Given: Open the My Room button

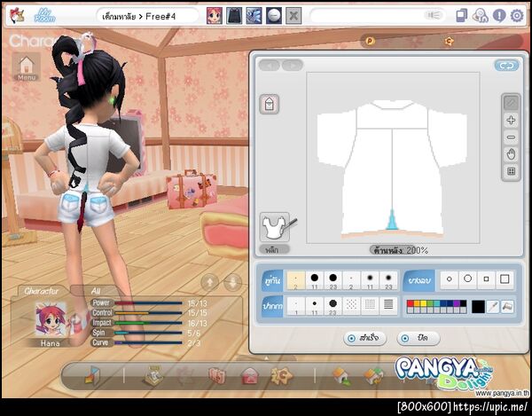Looking at the screenshot, I should [x=45, y=16].
